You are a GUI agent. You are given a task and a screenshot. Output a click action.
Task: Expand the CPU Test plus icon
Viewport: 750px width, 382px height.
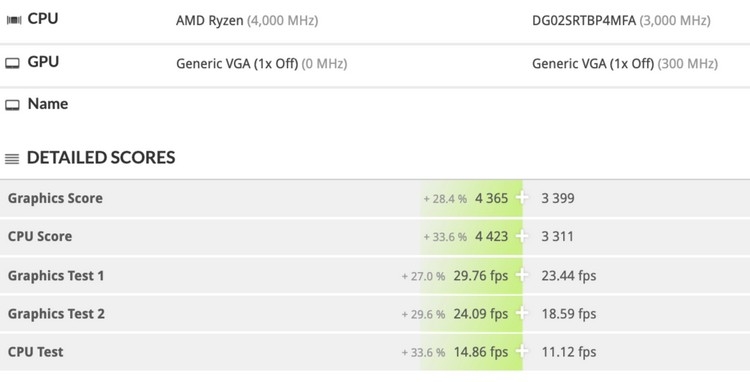pos(522,352)
